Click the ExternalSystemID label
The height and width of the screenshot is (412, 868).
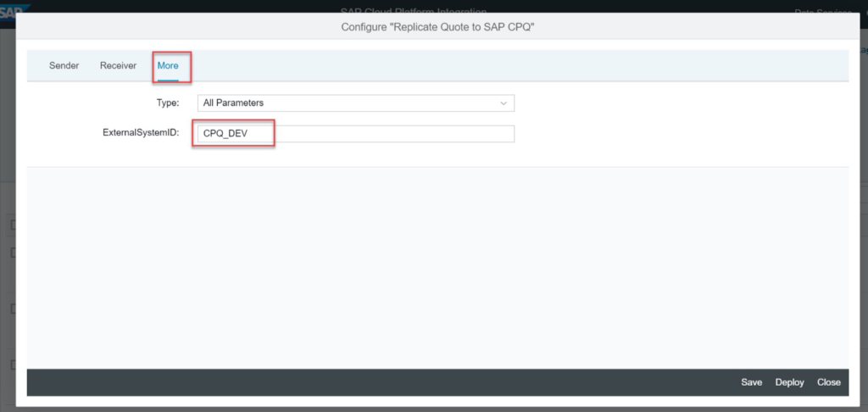[141, 133]
